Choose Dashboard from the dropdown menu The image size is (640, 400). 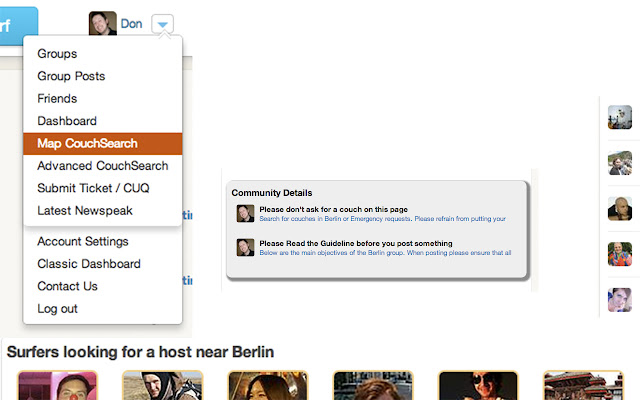[x=67, y=121]
